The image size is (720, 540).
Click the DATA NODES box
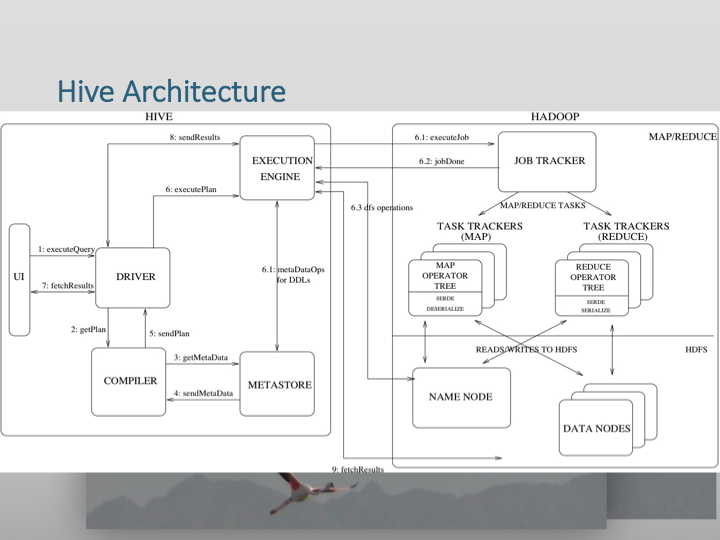pos(596,428)
